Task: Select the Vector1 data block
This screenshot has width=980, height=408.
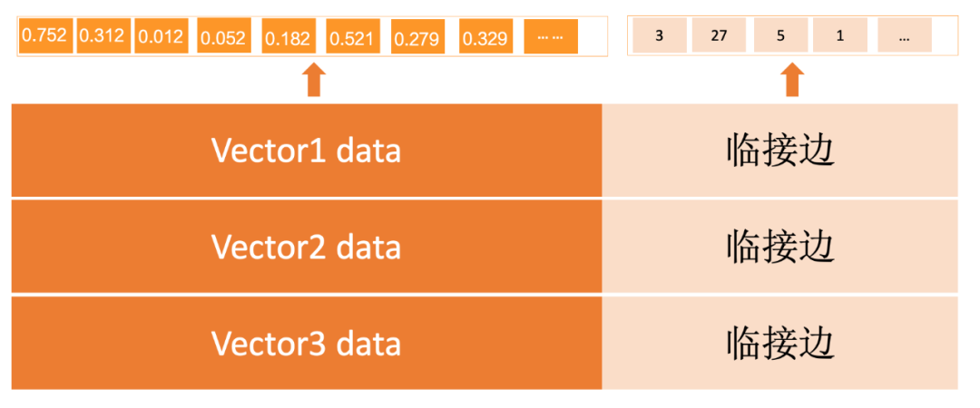Action: [x=307, y=151]
